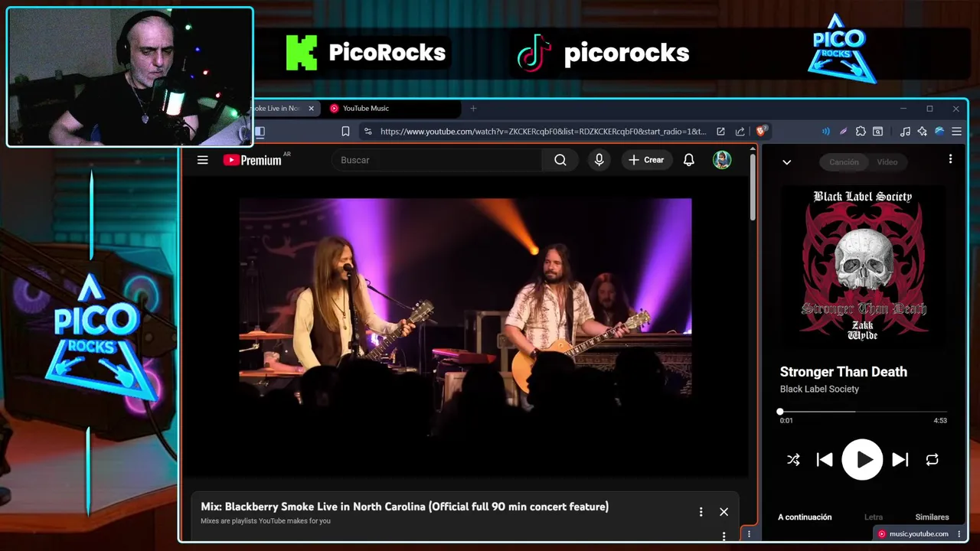Open the YouTube notifications bell
Image resolution: width=980 pixels, height=551 pixels.
coord(689,160)
